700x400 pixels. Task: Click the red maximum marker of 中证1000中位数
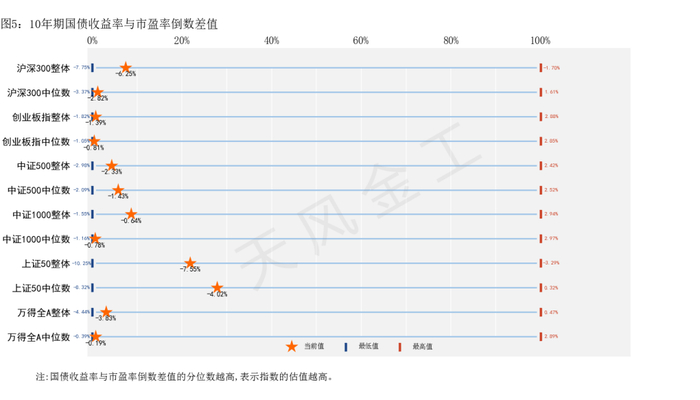(541, 238)
